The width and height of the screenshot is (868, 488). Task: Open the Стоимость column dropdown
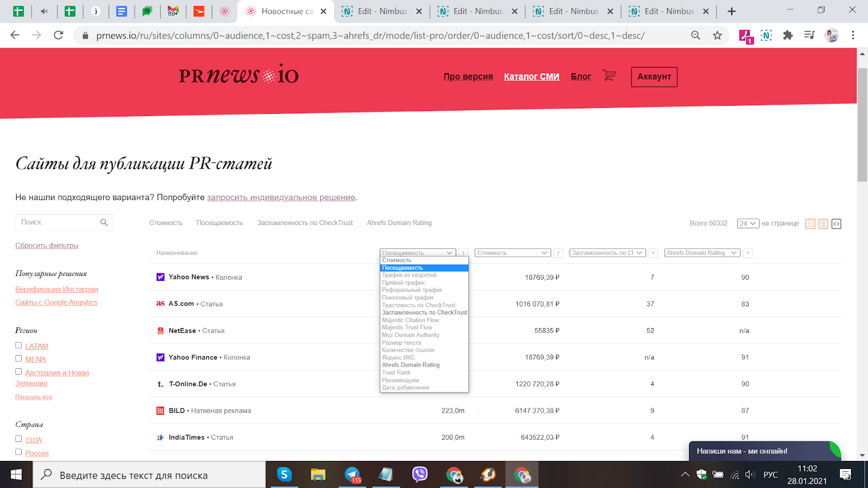(513, 253)
